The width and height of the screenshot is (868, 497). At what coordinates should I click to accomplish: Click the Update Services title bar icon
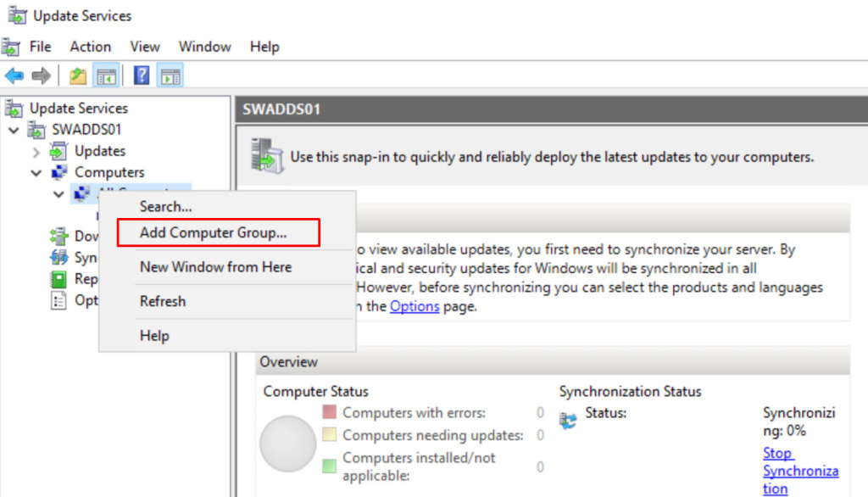pos(17,15)
